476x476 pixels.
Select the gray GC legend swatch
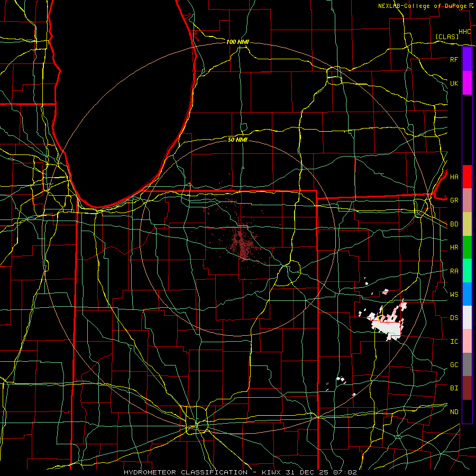pos(467,364)
